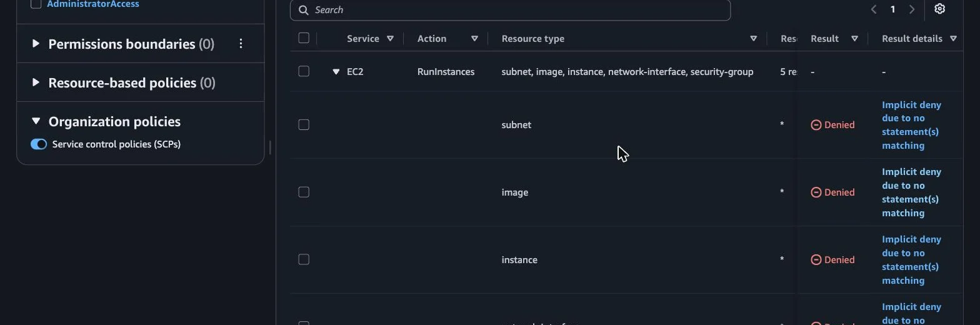Select the instance row checkbox
Screen dimensions: 980x325
(x=304, y=259)
